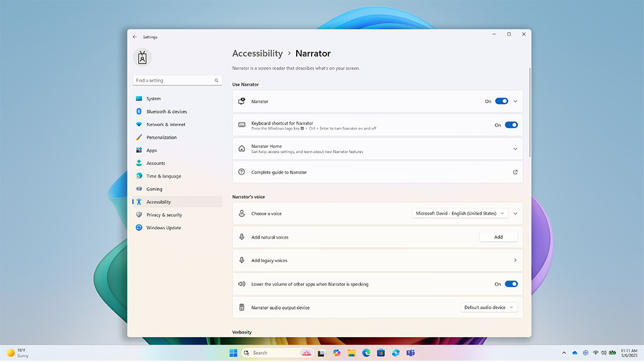Open the external link icon for Complete guide
Screen dimensions: 644x362
point(515,172)
